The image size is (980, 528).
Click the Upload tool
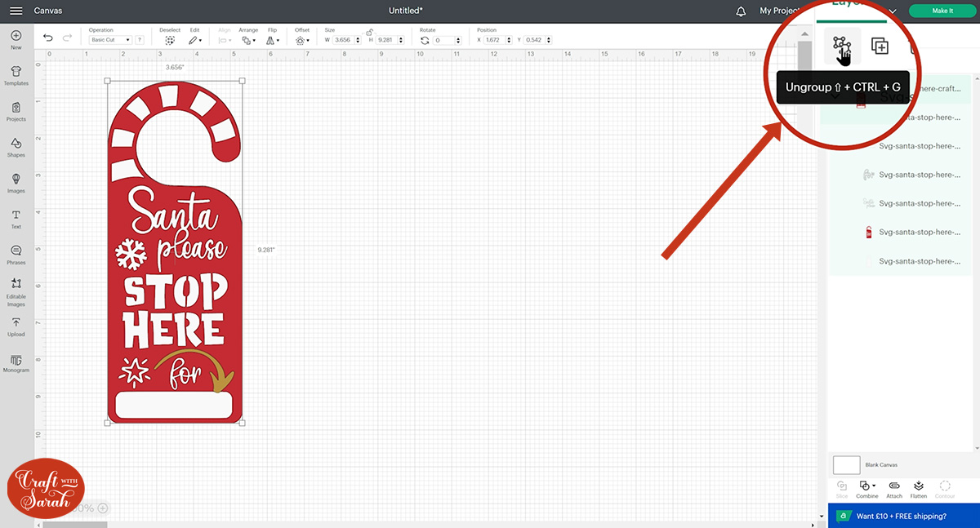pos(16,327)
